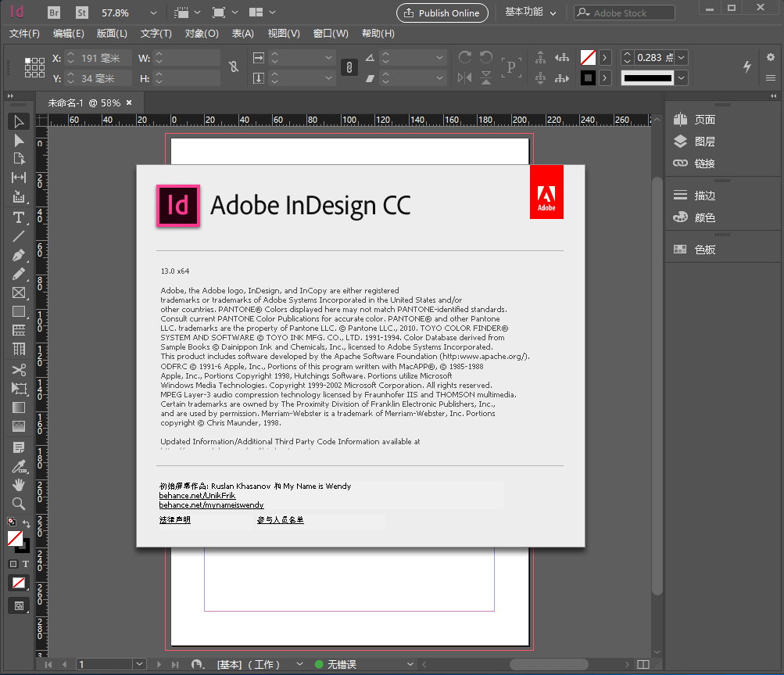This screenshot has height=675, width=784.
Task: Open the 窗口(W) menu
Action: pos(331,34)
